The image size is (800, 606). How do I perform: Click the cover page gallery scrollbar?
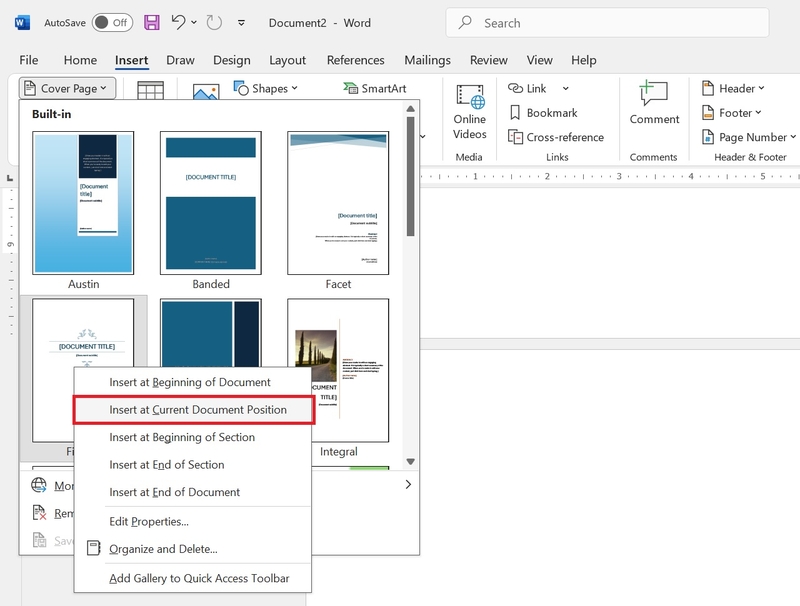click(411, 176)
